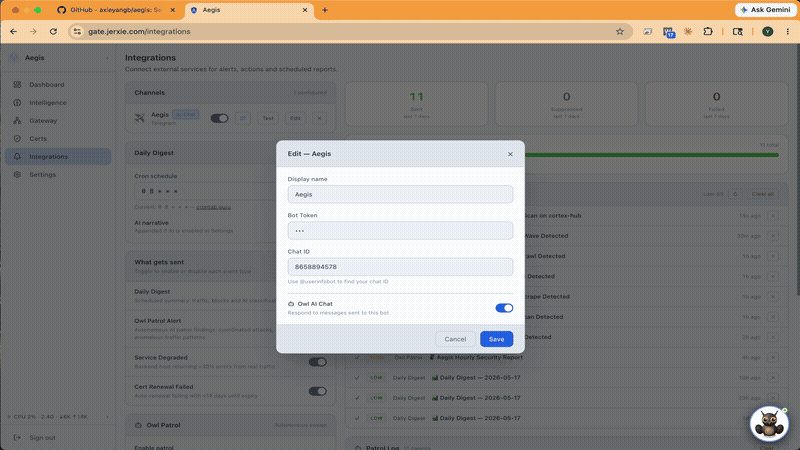Click the Clear all button
Viewport: 800px width, 450px height.
click(763, 194)
